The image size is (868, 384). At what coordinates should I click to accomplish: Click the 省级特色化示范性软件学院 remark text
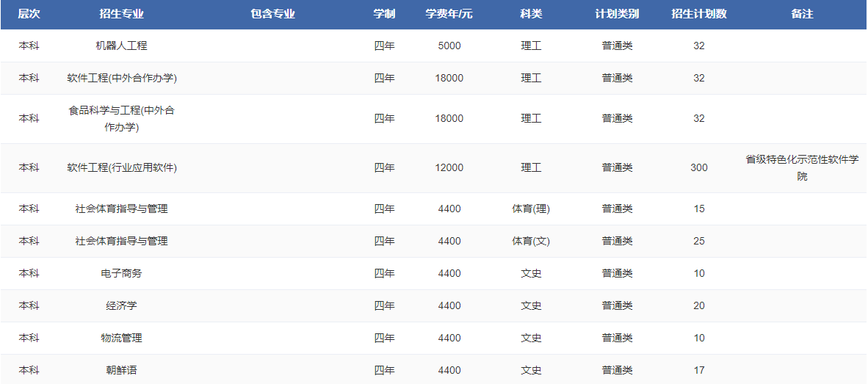click(802, 167)
